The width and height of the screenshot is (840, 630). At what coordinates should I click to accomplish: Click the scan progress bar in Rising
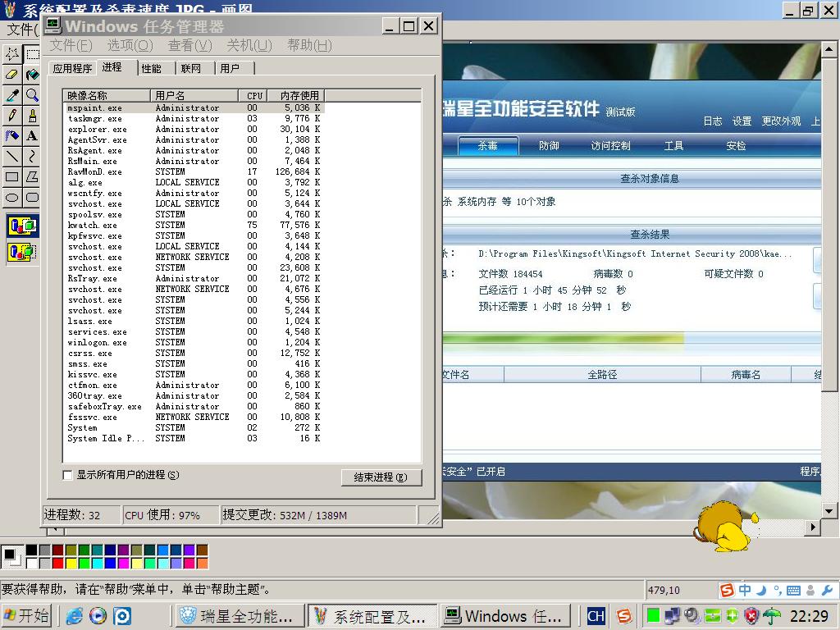click(632, 339)
